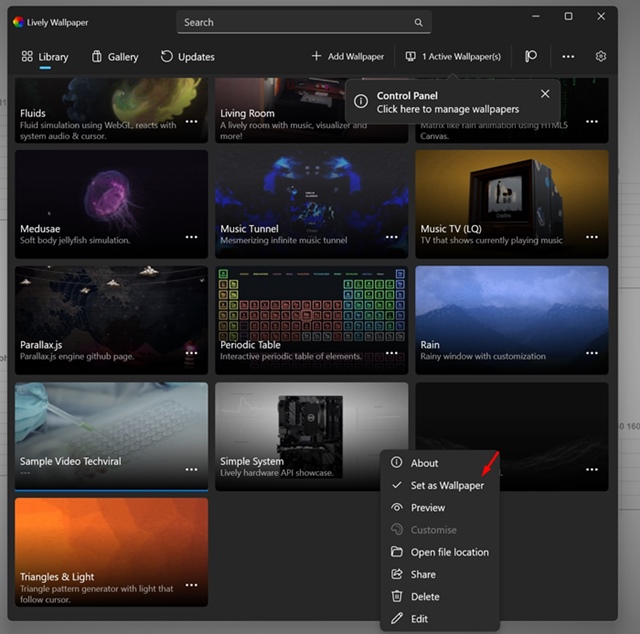The width and height of the screenshot is (640, 634).
Task: Select the Periodic Table wallpaper thumbnail
Action: [311, 320]
